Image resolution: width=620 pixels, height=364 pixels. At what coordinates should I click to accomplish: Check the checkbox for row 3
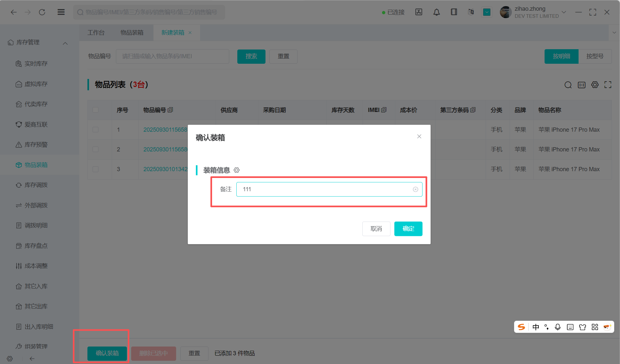click(96, 169)
